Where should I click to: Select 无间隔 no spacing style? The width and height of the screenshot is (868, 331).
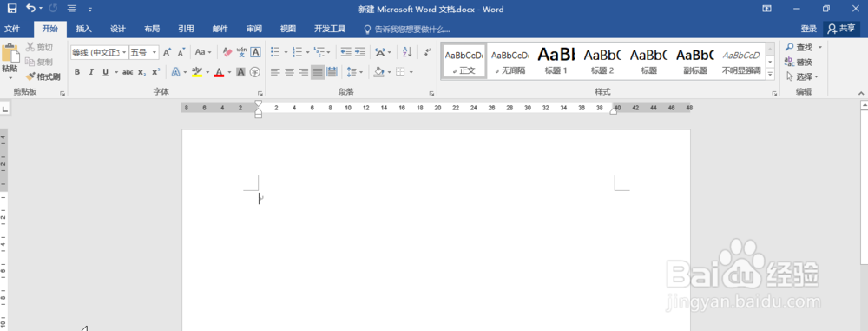click(x=510, y=61)
